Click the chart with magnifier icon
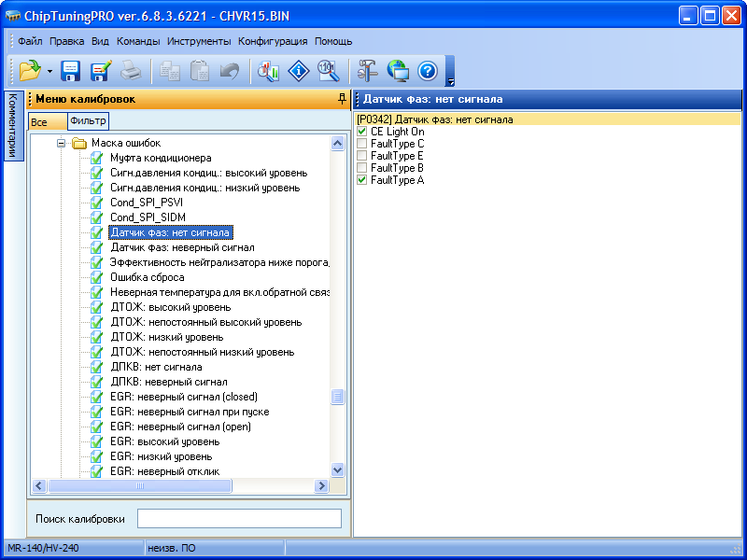Screen dimensions: 747x560 coord(269,70)
